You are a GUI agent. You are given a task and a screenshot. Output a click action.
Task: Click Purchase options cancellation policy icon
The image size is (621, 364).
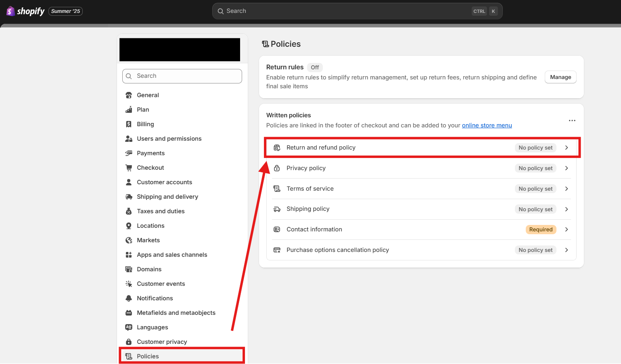point(277,250)
